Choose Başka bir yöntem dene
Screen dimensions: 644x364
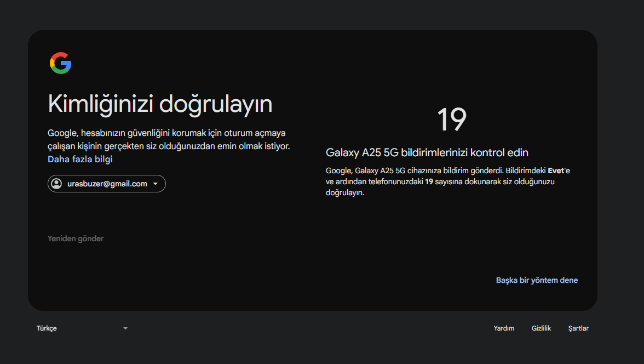click(537, 280)
